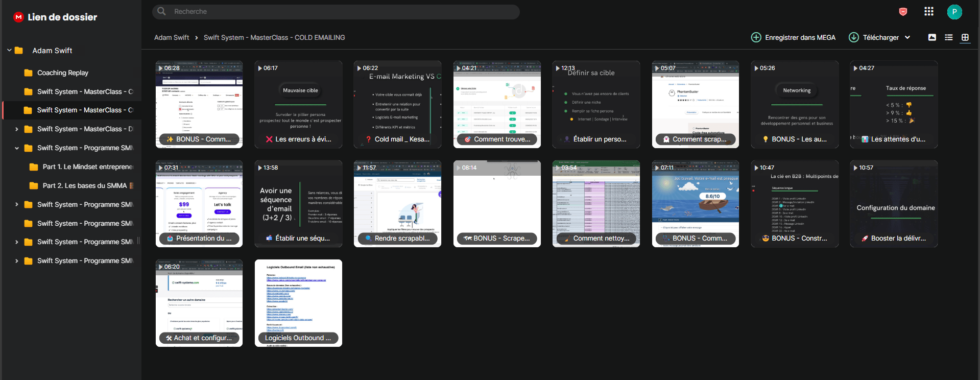Open the apps grid menu icon
Image resolution: width=980 pixels, height=380 pixels.
coord(929,11)
